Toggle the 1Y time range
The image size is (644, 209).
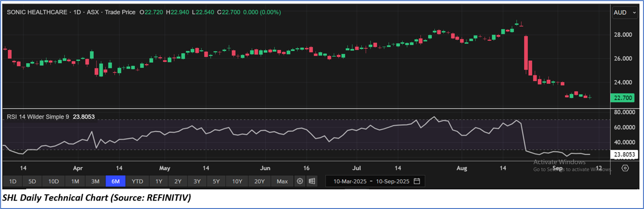click(159, 181)
